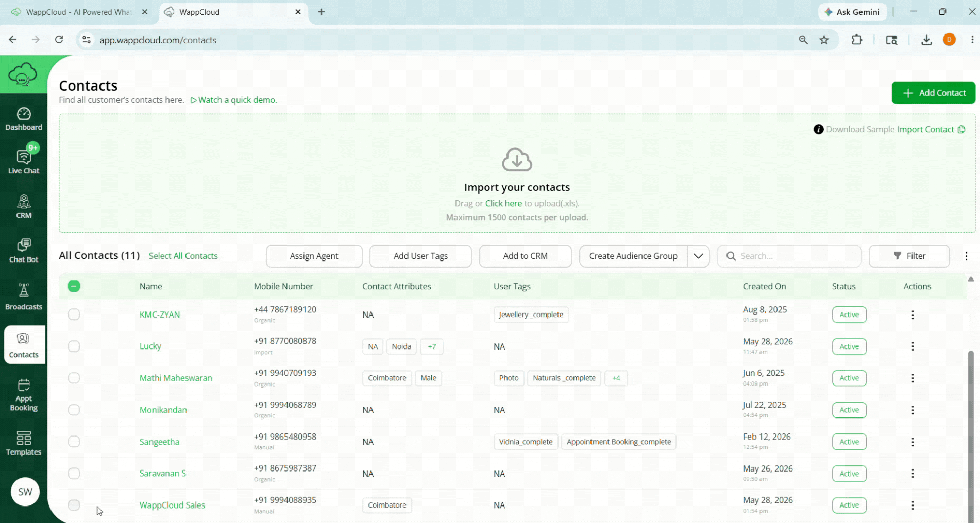The width and height of the screenshot is (980, 523).
Task: Open actions menu for WappCloud Sales
Action: (x=913, y=505)
